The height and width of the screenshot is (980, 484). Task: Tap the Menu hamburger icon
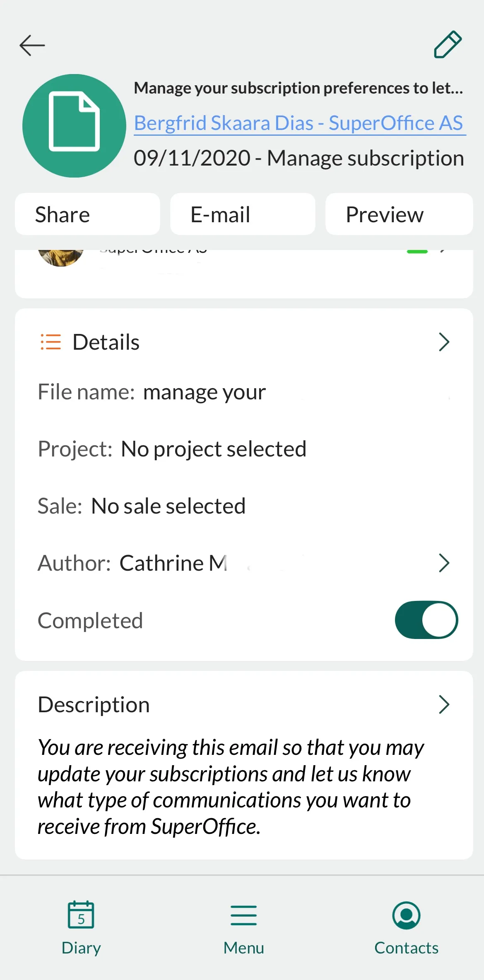pos(243,915)
